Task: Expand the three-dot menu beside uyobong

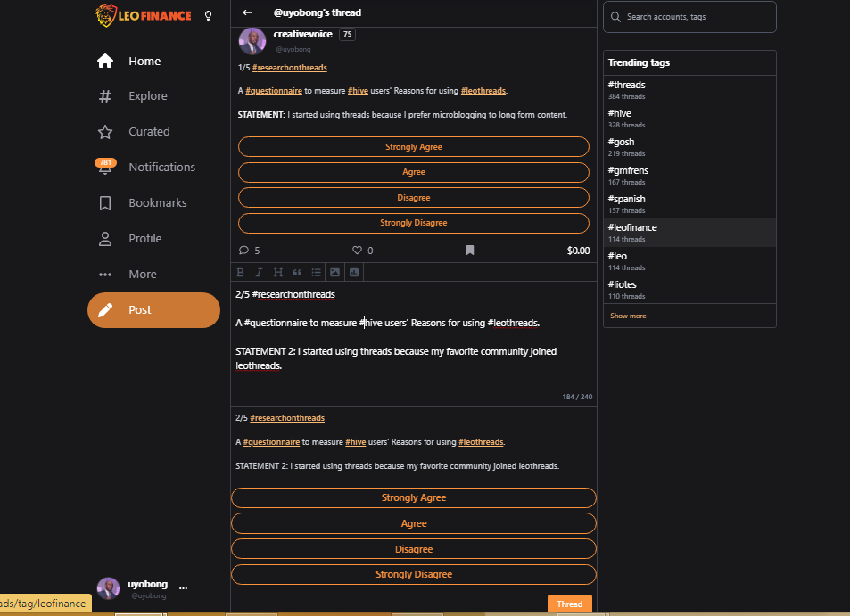Action: (x=183, y=587)
